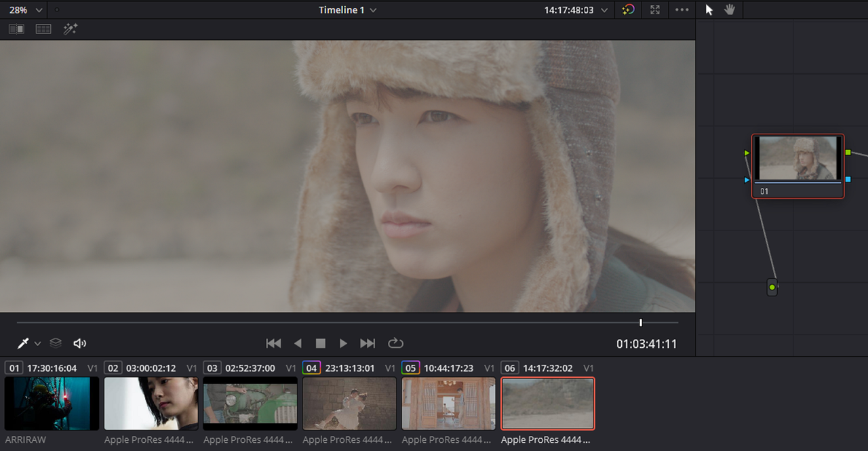Click clip timecode 23:13:13:01
The image size is (868, 451).
point(349,368)
